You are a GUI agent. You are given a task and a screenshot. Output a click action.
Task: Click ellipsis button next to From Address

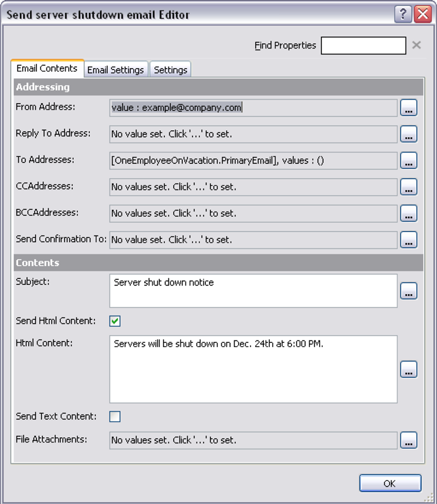[408, 108]
